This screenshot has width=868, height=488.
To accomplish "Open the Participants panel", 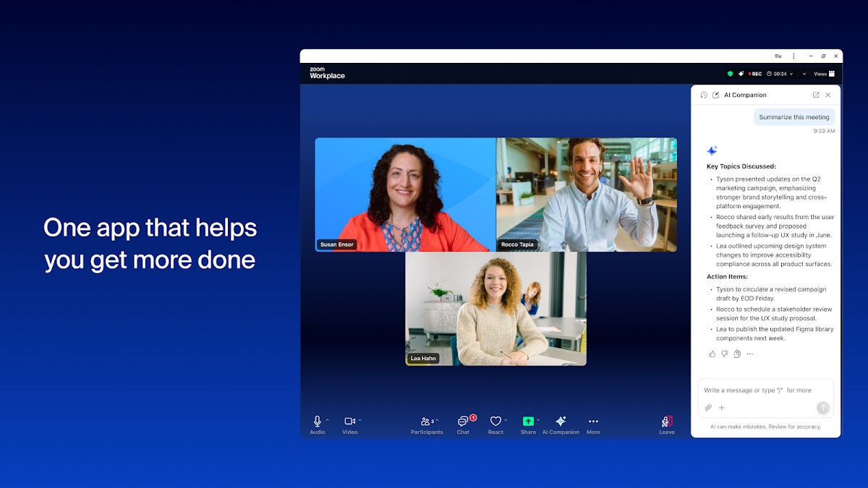I will [x=425, y=421].
